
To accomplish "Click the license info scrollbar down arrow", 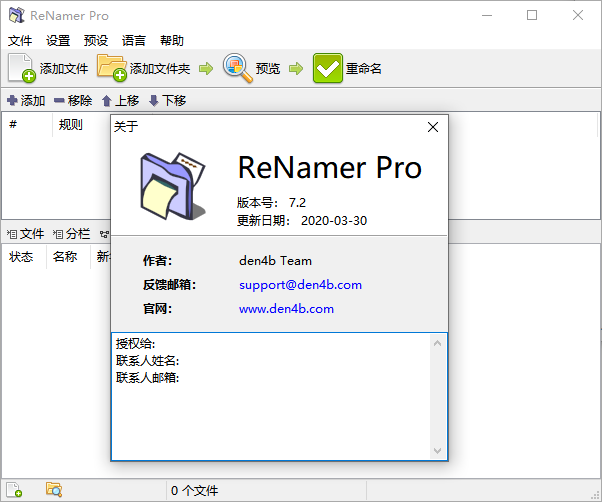I will (x=437, y=451).
